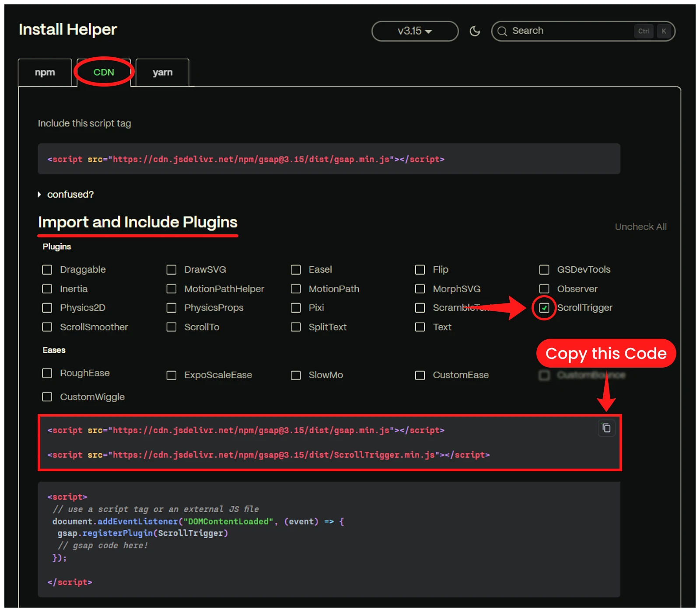Click the "Plugins" section label

tap(57, 247)
